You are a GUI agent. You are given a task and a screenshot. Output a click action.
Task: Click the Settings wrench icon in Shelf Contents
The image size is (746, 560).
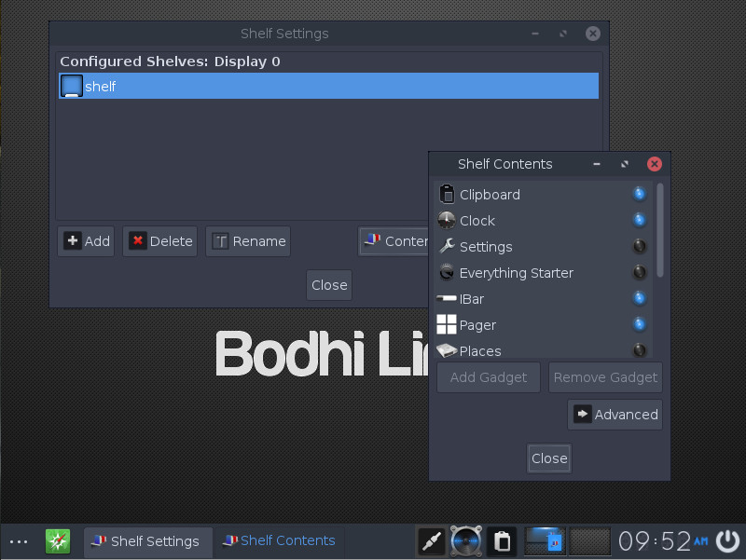click(447, 246)
